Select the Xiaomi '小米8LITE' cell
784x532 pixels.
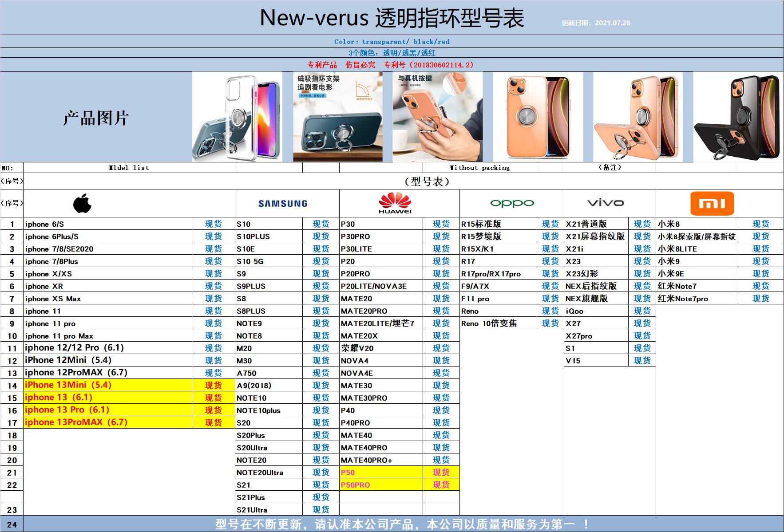point(697,248)
